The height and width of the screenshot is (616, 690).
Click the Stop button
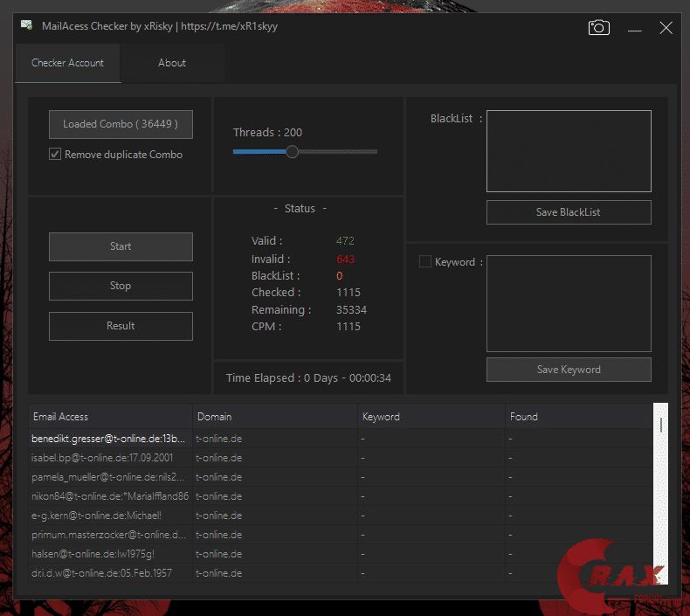click(x=121, y=286)
